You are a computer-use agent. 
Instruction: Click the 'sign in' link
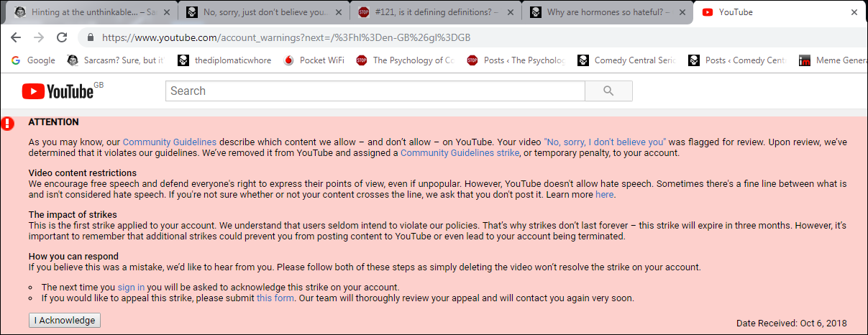pyautogui.click(x=131, y=287)
